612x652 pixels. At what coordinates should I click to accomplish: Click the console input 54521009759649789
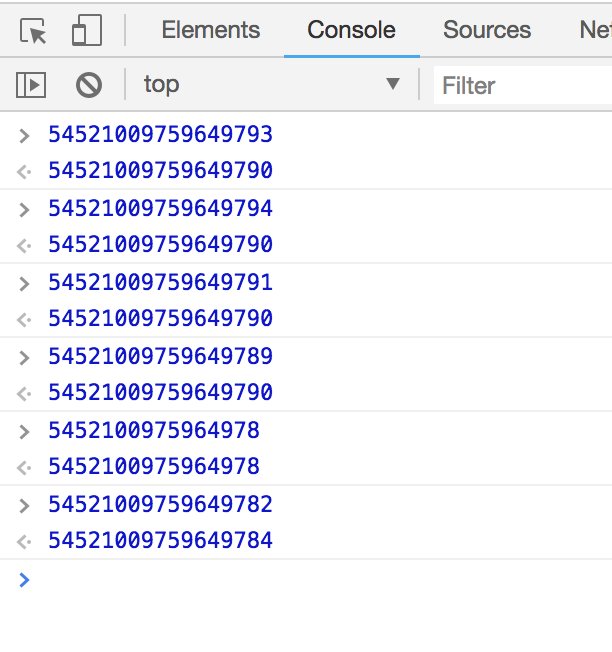coord(160,356)
